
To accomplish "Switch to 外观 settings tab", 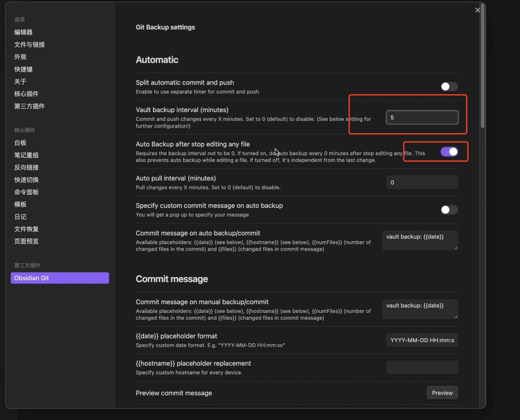I will (x=20, y=57).
